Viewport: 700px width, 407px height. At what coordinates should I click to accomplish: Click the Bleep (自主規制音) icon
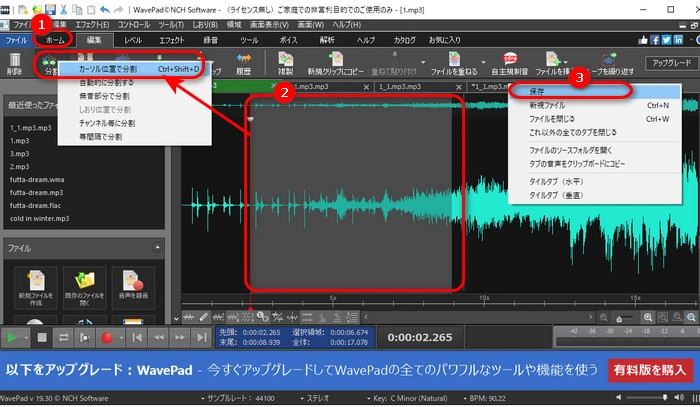pos(510,59)
